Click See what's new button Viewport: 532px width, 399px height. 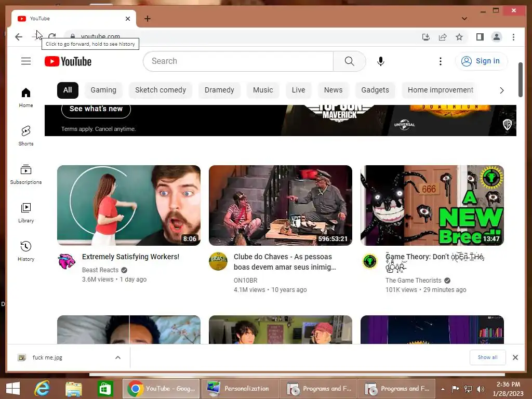96,109
